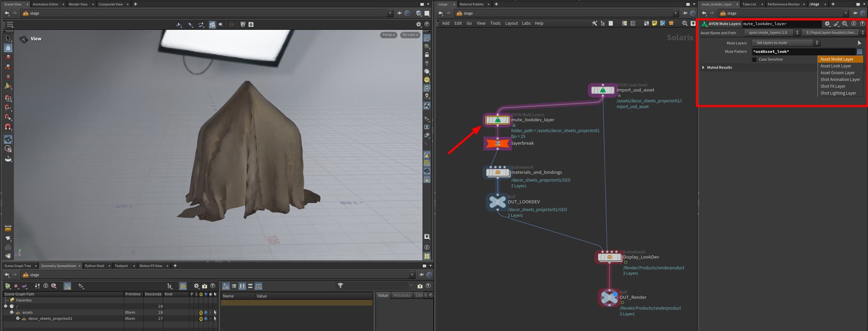Viewport: 868px width, 331px height.
Task: Switch to the Material Palette tab
Action: 472,4
